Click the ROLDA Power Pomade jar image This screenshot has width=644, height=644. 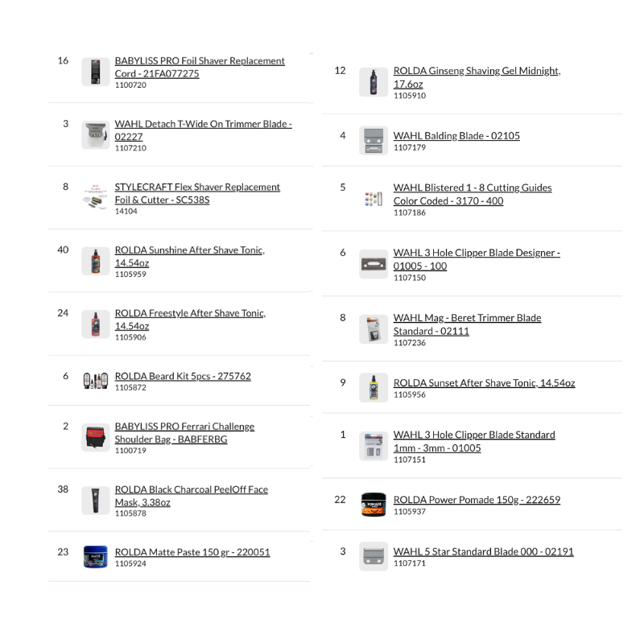click(374, 505)
